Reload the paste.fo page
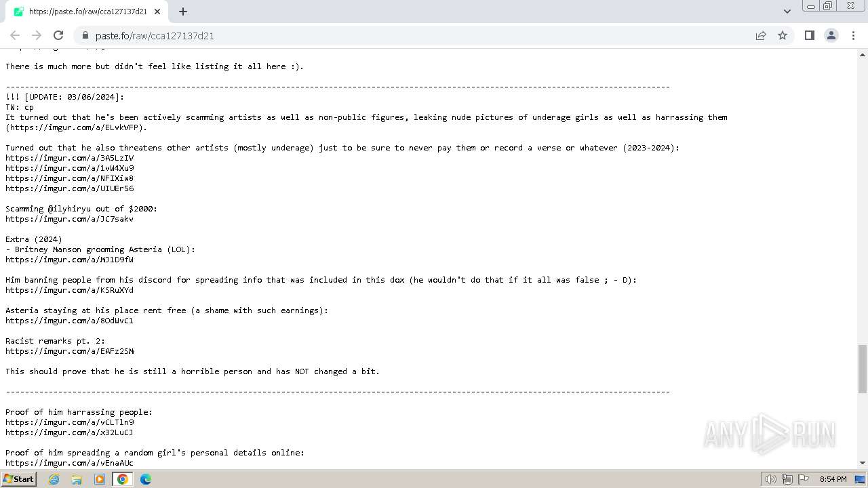This screenshot has height=488, width=868. tap(58, 35)
